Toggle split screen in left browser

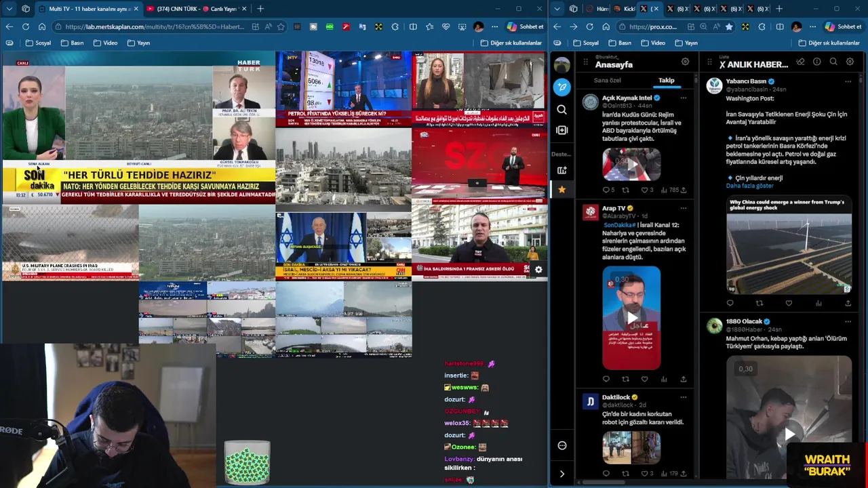click(x=413, y=26)
